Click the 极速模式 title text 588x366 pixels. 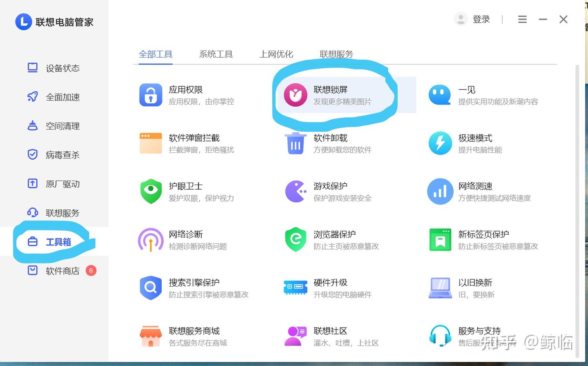(475, 138)
